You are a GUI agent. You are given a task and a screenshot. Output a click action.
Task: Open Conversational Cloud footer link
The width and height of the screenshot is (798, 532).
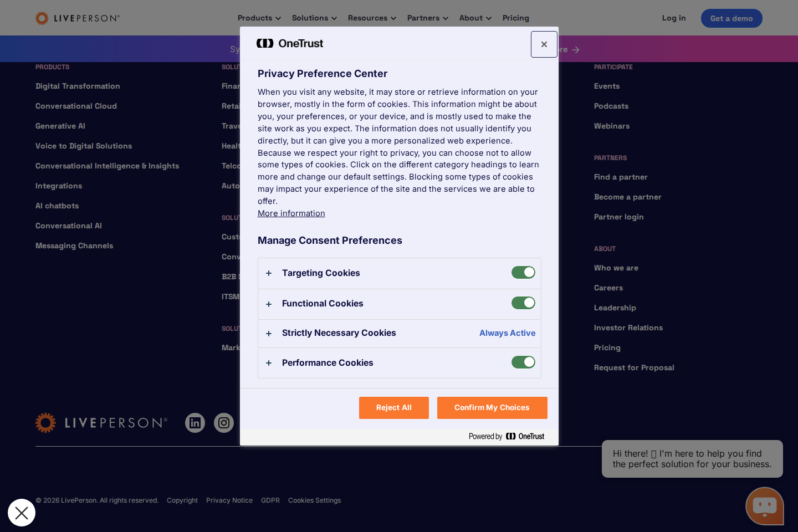[x=76, y=106]
